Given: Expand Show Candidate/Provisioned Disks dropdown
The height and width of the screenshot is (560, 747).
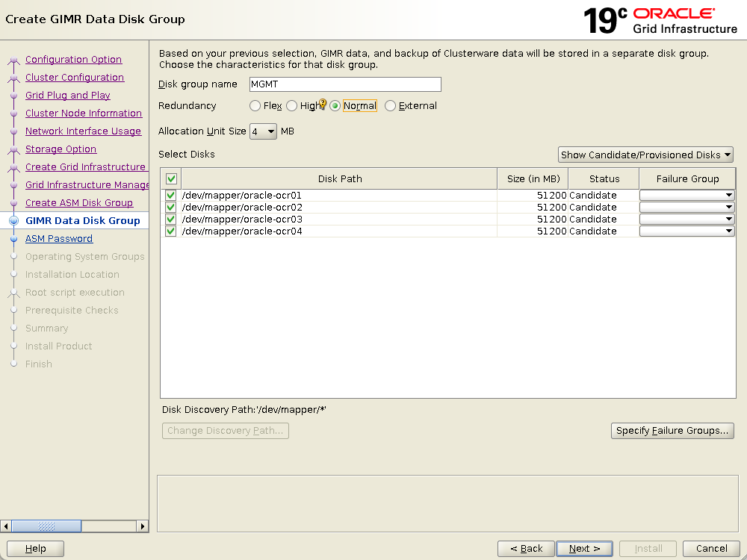Looking at the screenshot, I should 646,155.
